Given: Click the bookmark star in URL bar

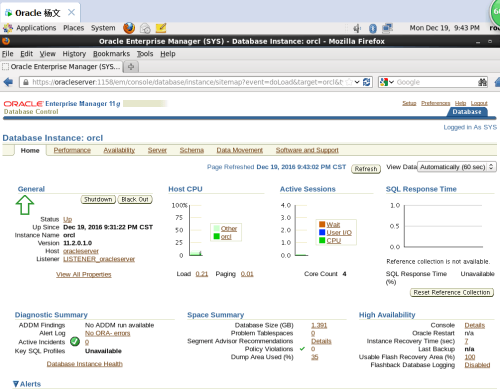Looking at the screenshot, I should tap(349, 82).
